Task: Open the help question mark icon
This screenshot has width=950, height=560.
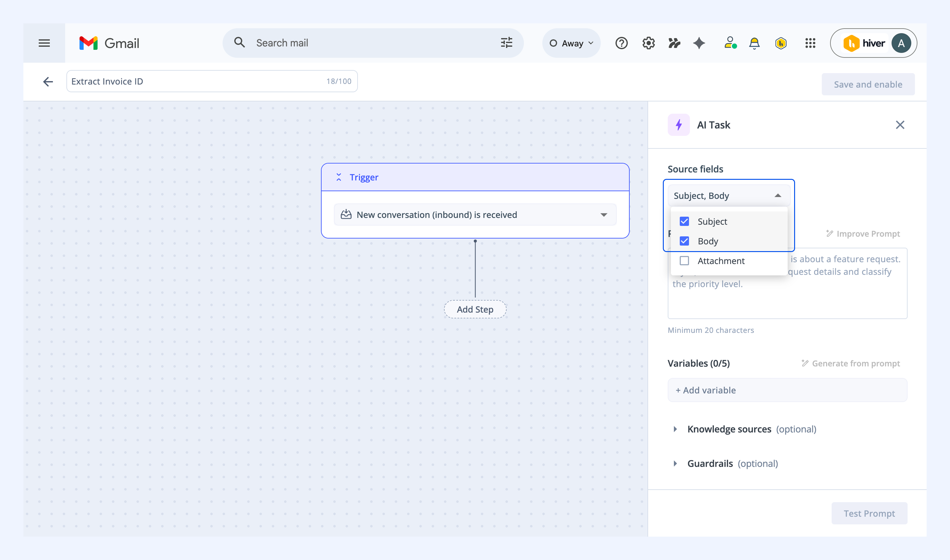Action: 621,43
